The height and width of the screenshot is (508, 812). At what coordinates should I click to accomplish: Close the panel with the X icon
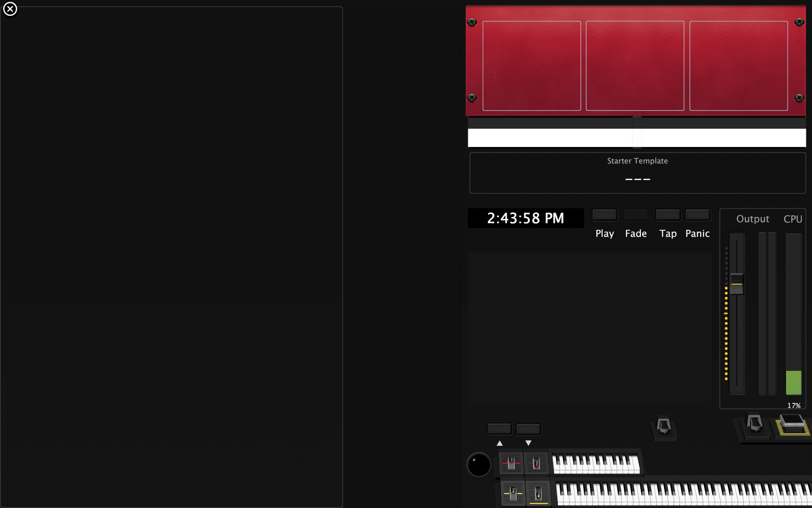10,9
